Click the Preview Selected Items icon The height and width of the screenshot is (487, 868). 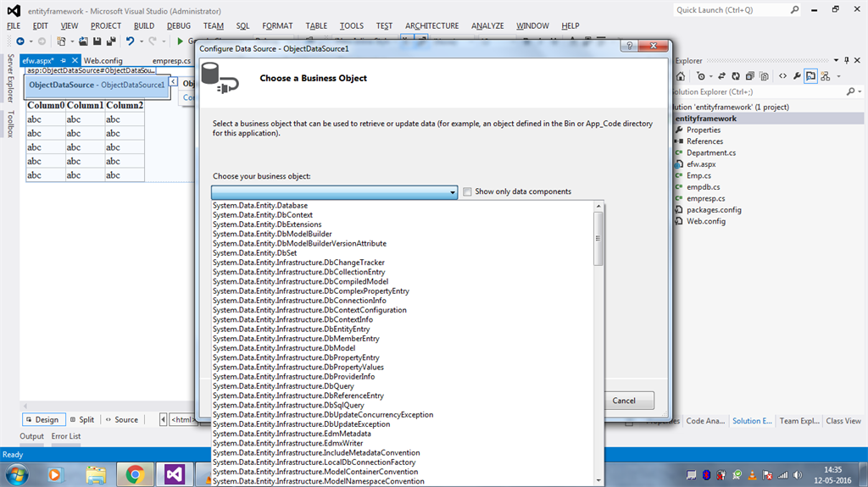coord(811,76)
